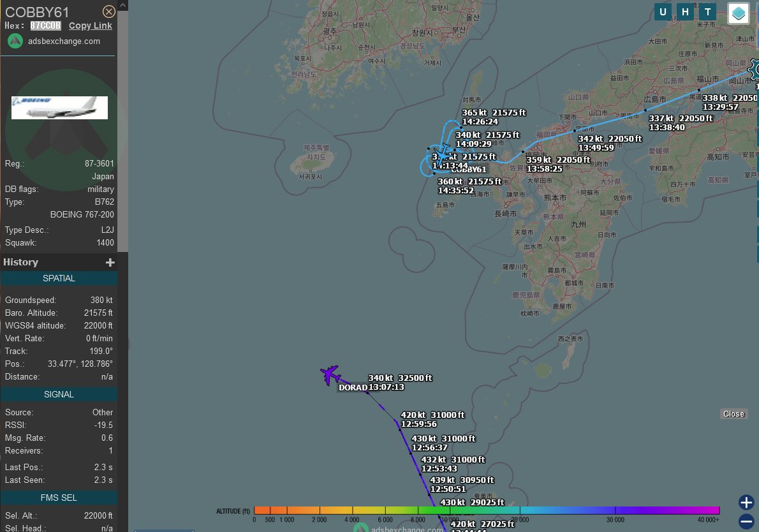Zoom in with the plus button

(x=746, y=503)
